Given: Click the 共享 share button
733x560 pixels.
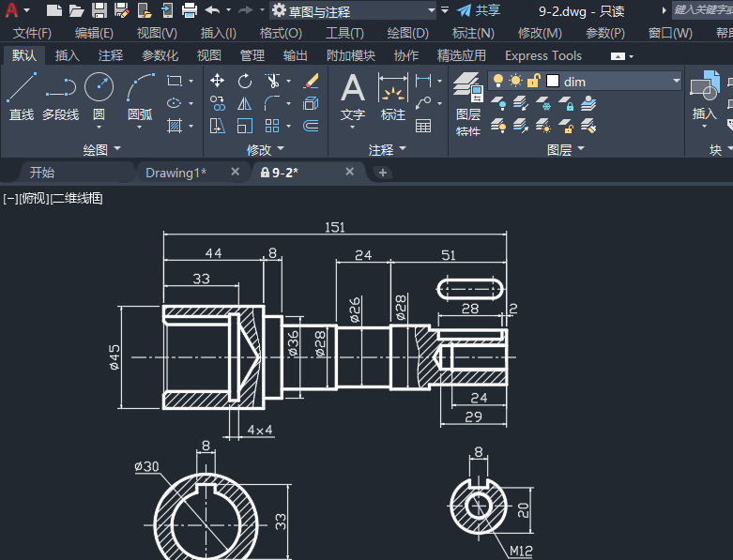Looking at the screenshot, I should (x=479, y=10).
